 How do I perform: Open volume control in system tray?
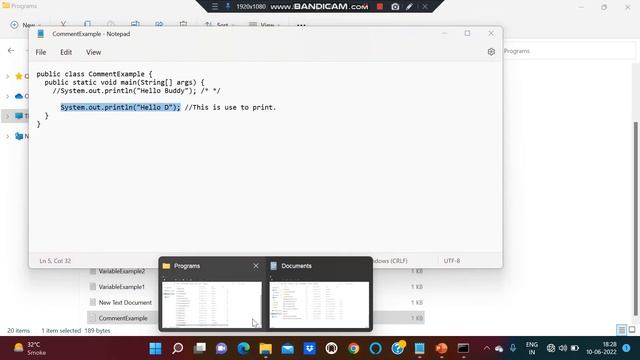coord(563,348)
